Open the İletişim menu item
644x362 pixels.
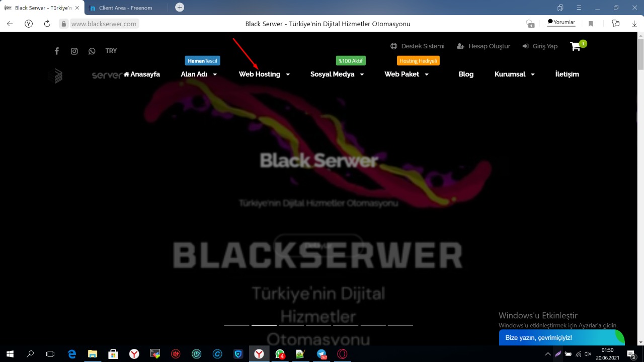[x=567, y=74]
